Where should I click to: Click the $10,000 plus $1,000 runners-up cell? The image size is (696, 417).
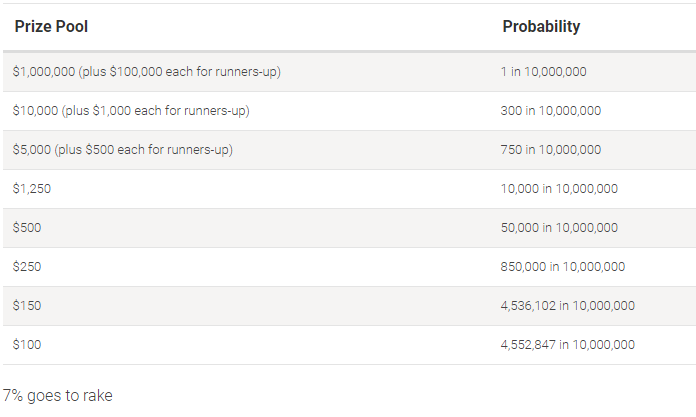click(x=131, y=111)
